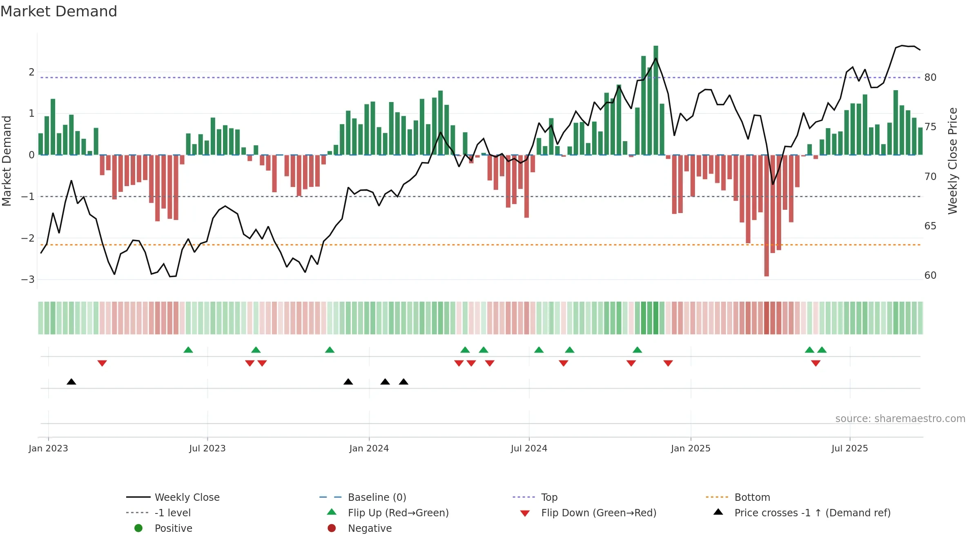Viewport: 980px width, 551px height.
Task: Click the rotated Market Demand axis title
Action: [7, 161]
